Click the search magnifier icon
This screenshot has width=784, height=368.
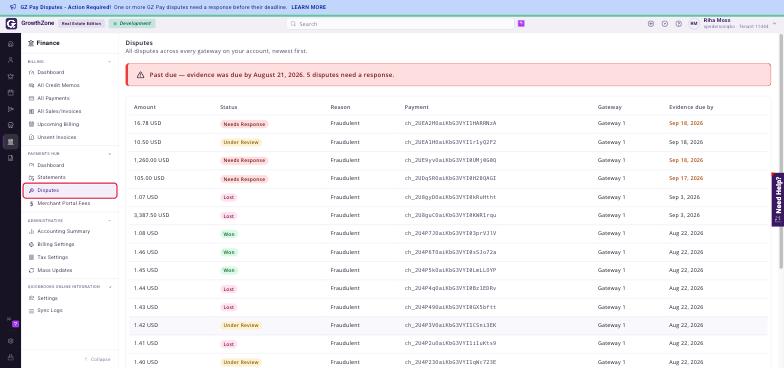tap(294, 24)
